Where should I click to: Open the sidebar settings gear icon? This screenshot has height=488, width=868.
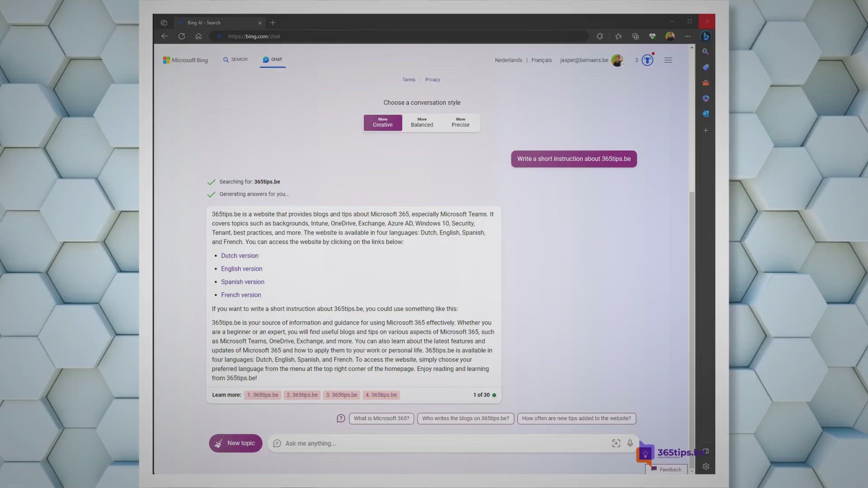(x=706, y=466)
